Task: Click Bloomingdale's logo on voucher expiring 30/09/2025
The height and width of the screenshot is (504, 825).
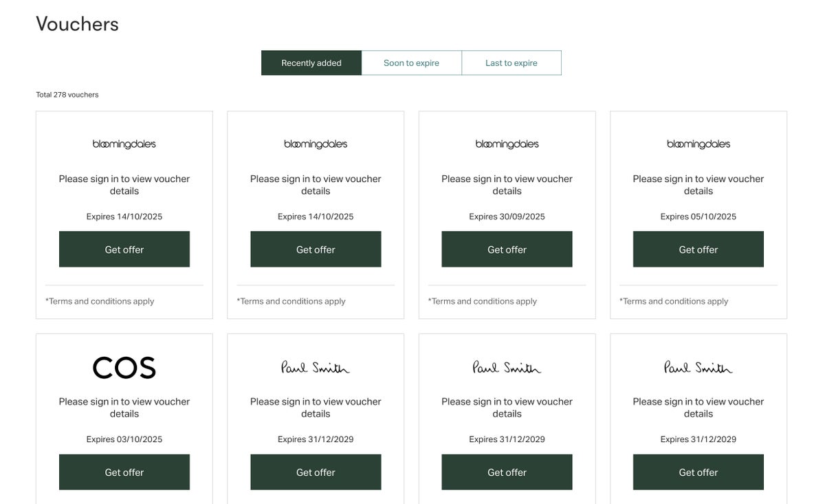Action: pyautogui.click(x=507, y=144)
